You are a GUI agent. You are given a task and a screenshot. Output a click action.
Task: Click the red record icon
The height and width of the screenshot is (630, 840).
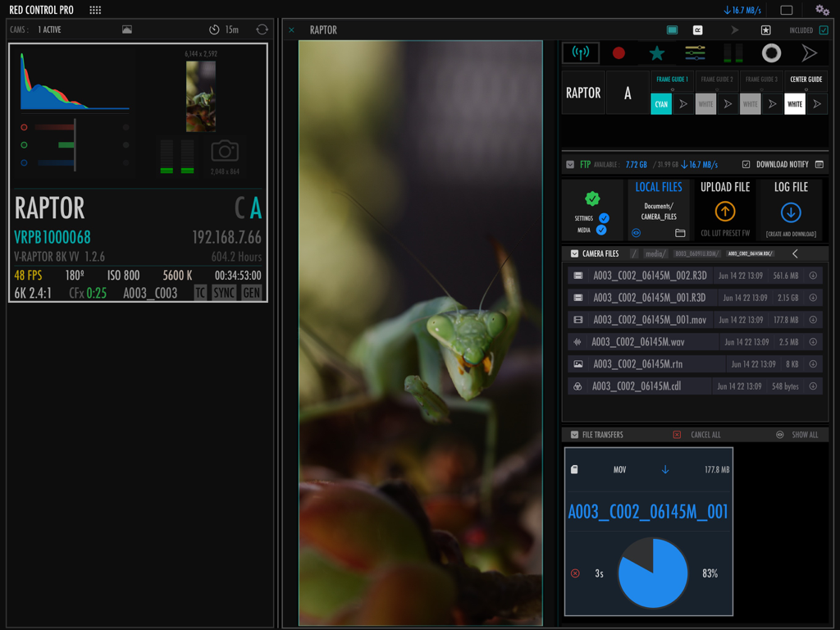[619, 52]
